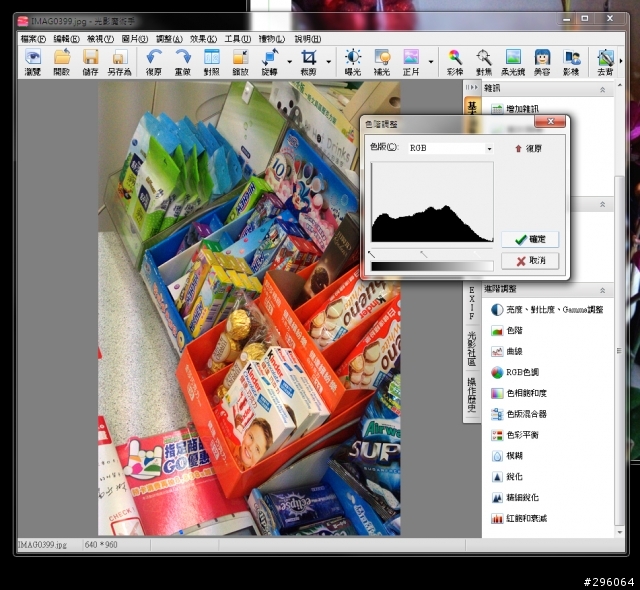This screenshot has width=640, height=590.
Task: Open the 檔案 menu
Action: 33,39
